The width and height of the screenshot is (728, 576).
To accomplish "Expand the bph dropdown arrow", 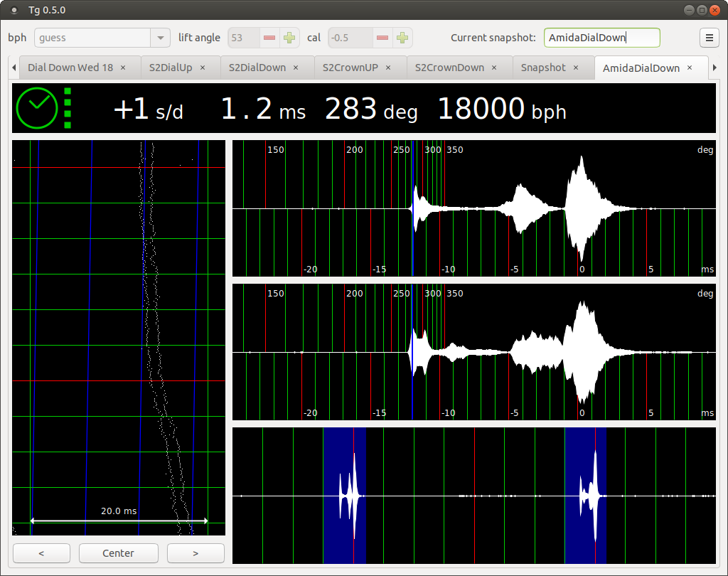I will 160,38.
